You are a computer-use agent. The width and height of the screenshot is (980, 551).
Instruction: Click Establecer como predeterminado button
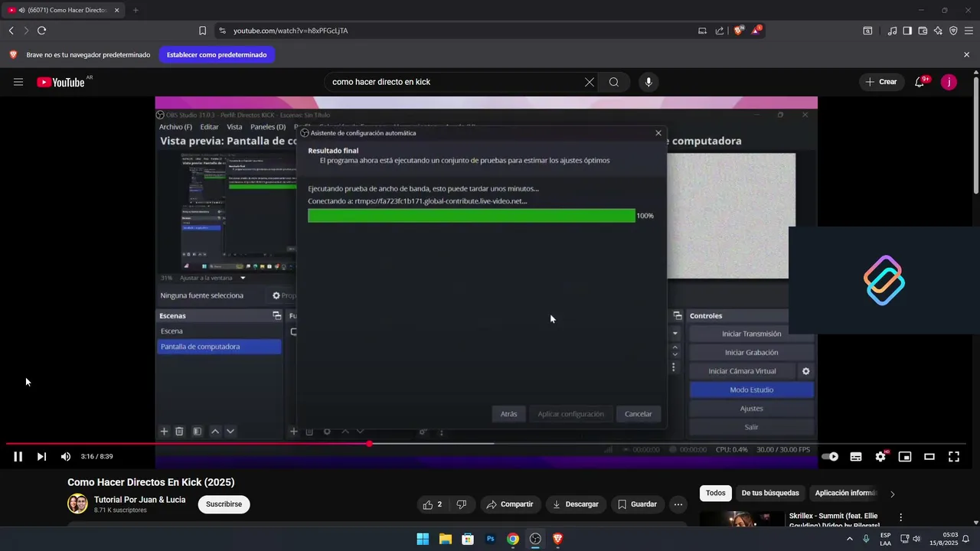(x=217, y=55)
